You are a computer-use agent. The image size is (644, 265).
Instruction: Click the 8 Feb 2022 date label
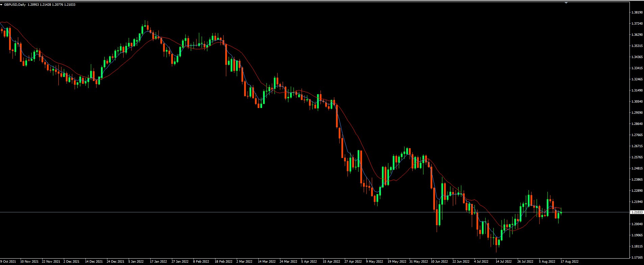pyautogui.click(x=201, y=262)
